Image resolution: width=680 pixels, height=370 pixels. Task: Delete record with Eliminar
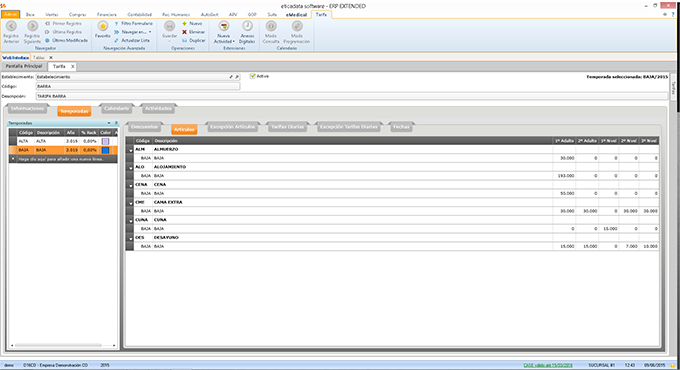pos(193,32)
